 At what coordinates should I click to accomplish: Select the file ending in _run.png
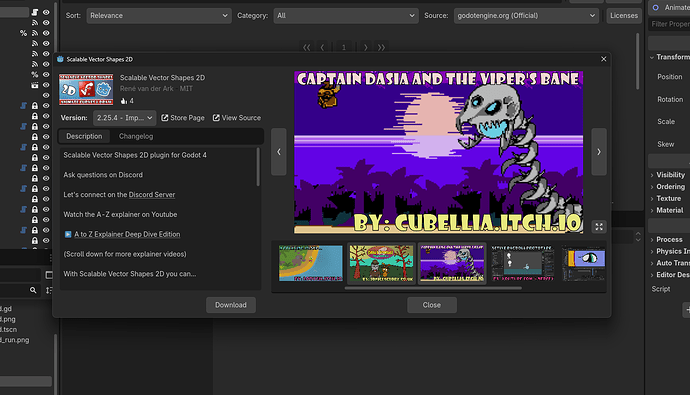pyautogui.click(x=15, y=340)
